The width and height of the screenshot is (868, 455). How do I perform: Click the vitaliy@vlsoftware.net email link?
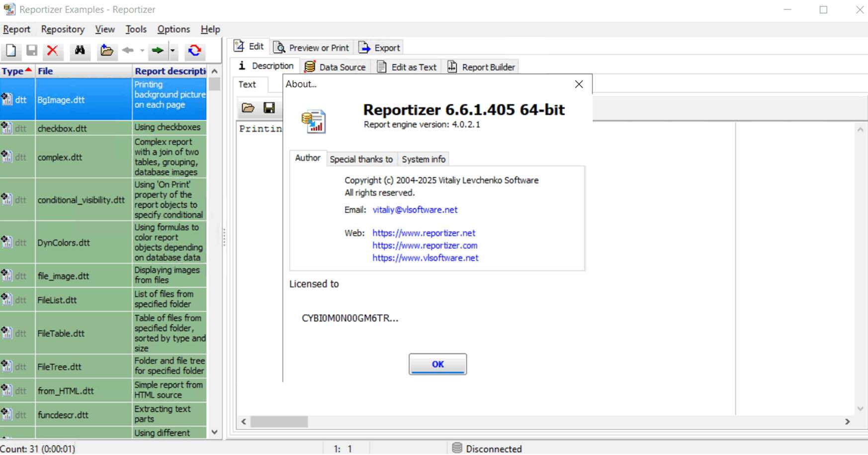(x=415, y=210)
